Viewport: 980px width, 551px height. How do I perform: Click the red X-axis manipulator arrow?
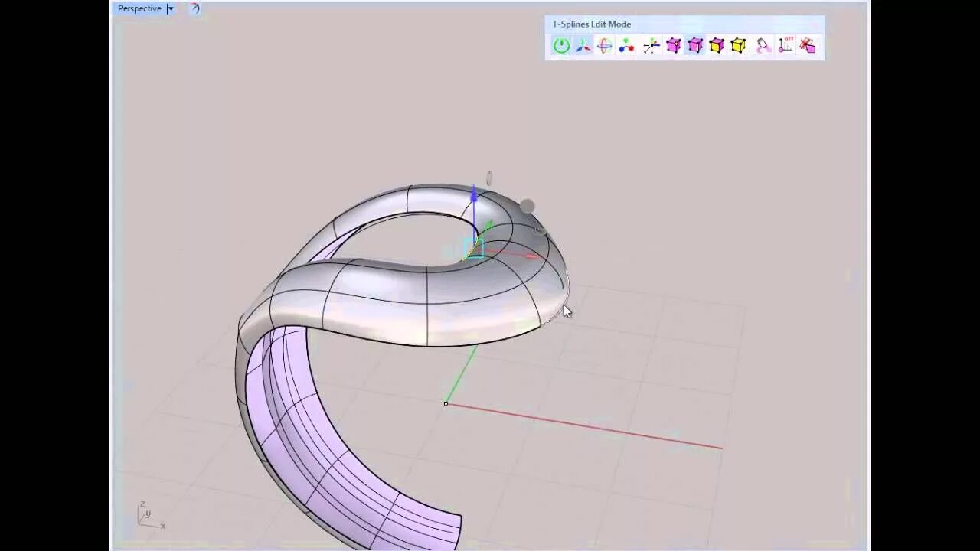534,256
